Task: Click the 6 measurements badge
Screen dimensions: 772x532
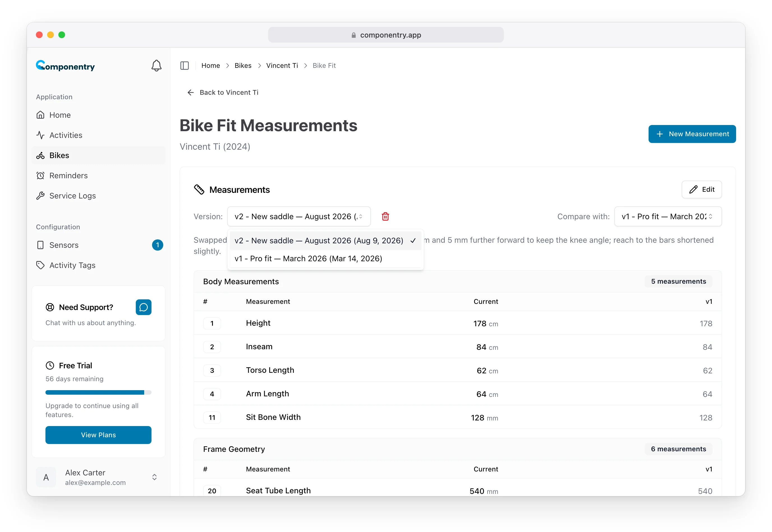Action: [678, 449]
